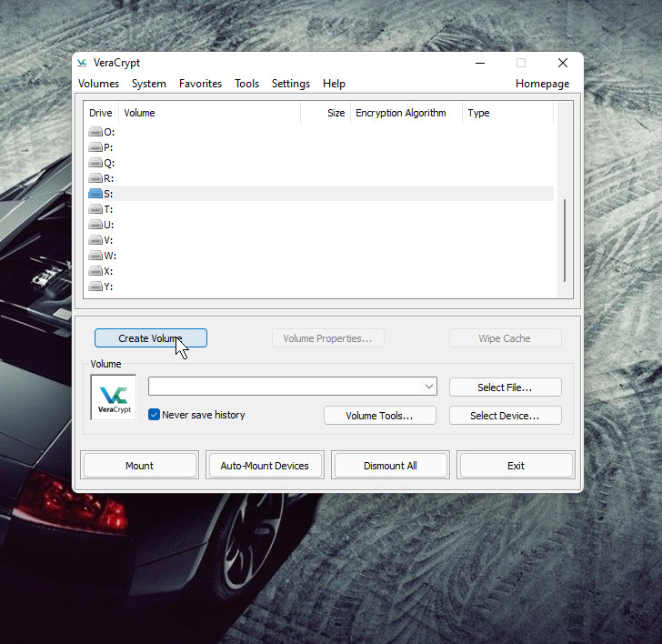Select the drive letter text X:
Viewport: 662px width, 644px height.
[108, 271]
